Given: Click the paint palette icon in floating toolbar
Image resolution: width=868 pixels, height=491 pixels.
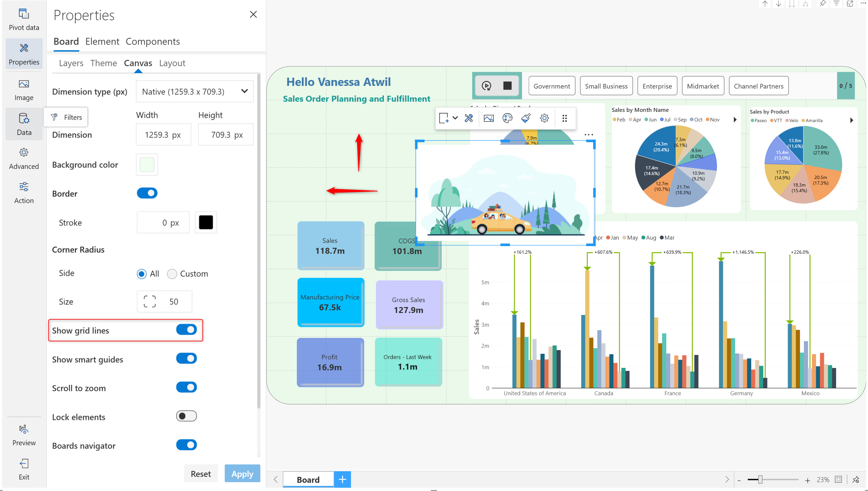Looking at the screenshot, I should (507, 118).
